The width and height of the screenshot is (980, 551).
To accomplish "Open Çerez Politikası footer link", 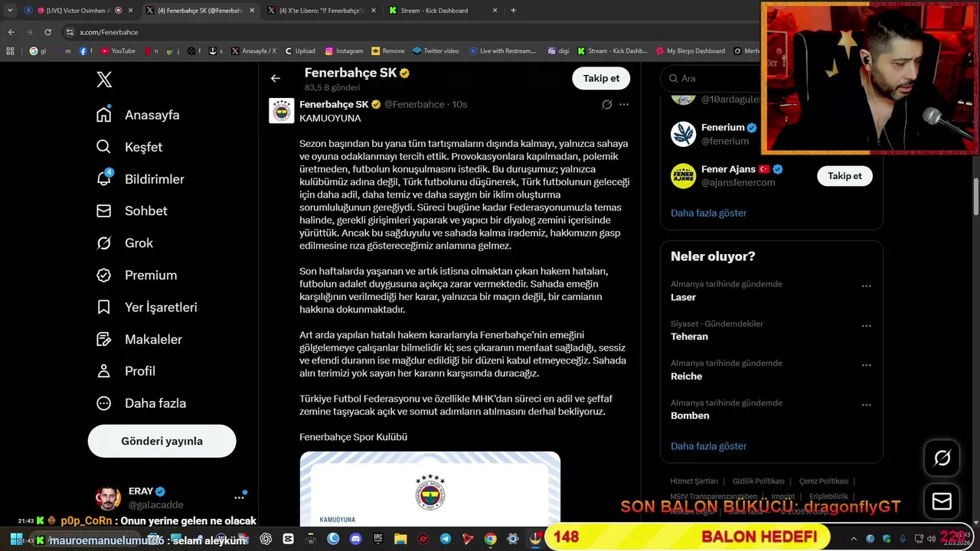I will pyautogui.click(x=824, y=481).
